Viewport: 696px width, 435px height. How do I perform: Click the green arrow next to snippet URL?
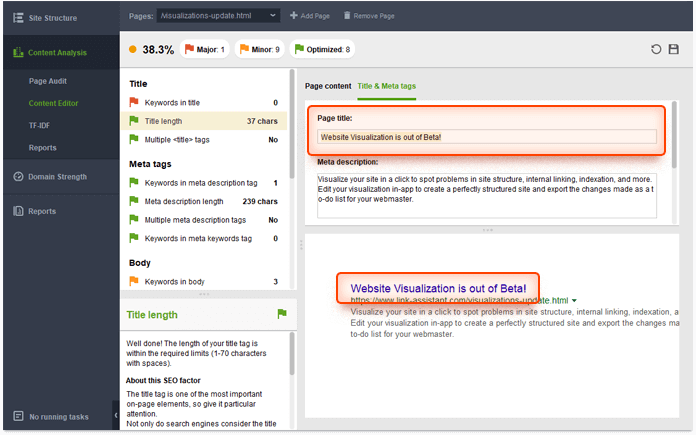pyautogui.click(x=574, y=301)
